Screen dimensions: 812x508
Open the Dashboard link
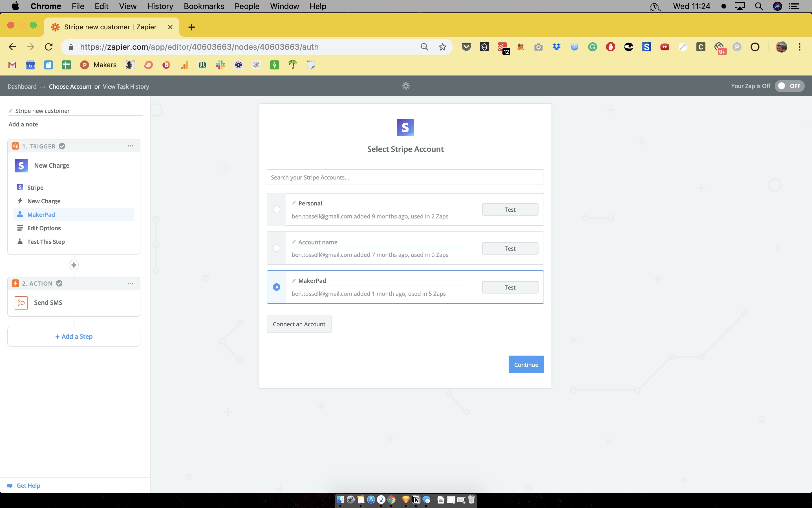(22, 86)
